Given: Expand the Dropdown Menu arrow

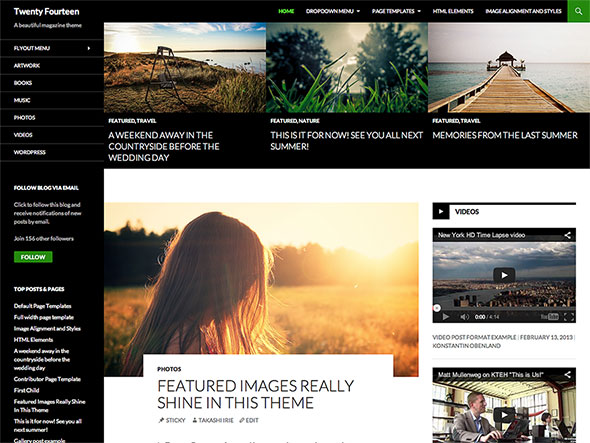Looking at the screenshot, I should coord(358,11).
